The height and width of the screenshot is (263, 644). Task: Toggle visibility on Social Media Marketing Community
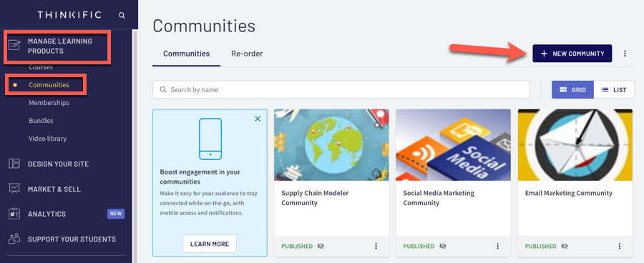[443, 246]
